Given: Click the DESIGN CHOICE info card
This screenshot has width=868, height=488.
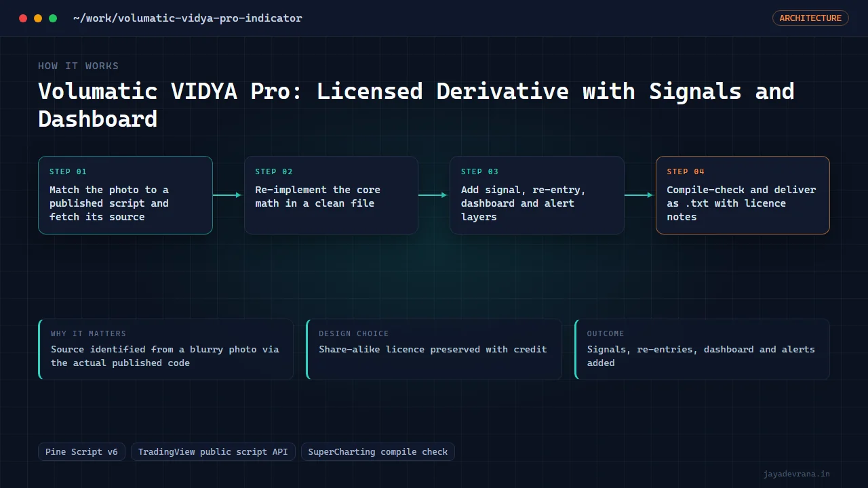Looking at the screenshot, I should [434, 350].
